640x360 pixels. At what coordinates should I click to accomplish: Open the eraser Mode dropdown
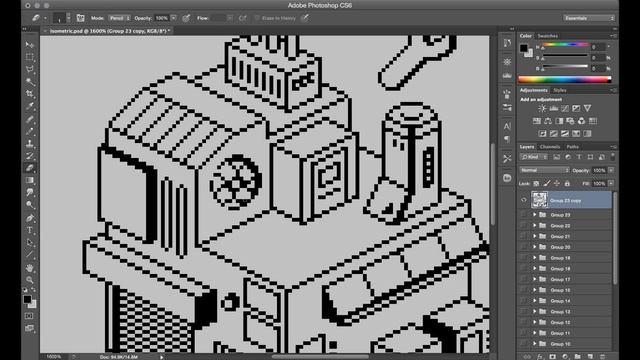coord(119,18)
